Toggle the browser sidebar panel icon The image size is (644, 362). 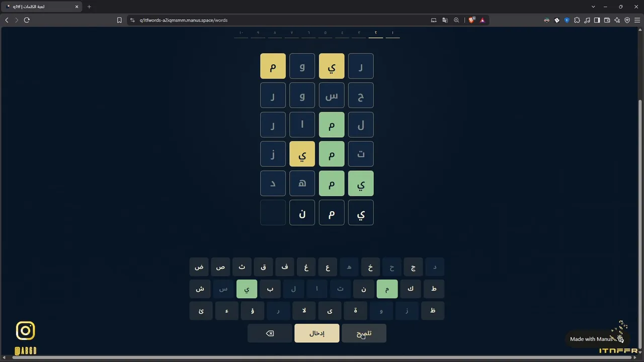pos(597,20)
